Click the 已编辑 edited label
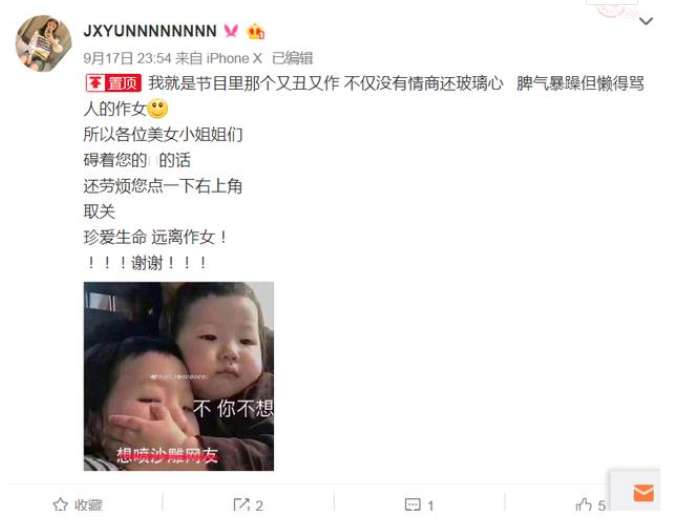The height and width of the screenshot is (524, 682). 292,58
